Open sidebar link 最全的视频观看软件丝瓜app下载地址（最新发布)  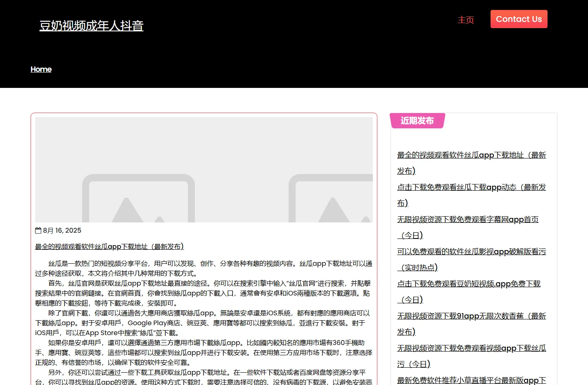(472, 163)
